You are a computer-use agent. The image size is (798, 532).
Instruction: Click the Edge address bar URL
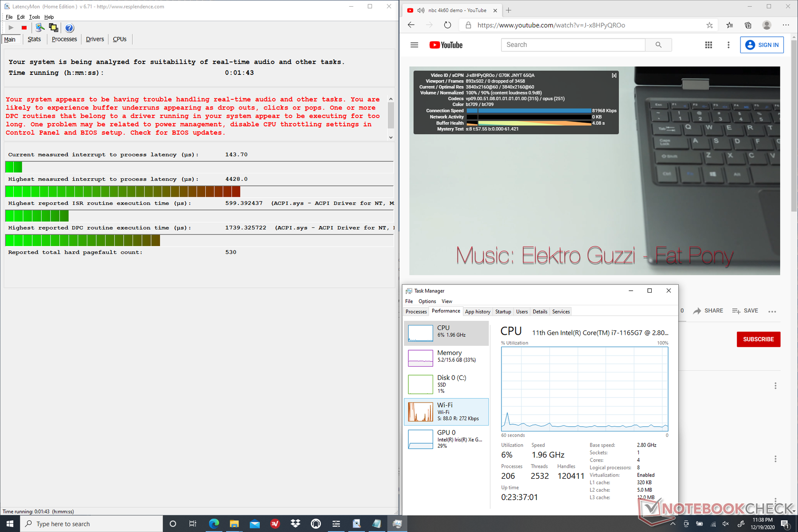pyautogui.click(x=551, y=25)
